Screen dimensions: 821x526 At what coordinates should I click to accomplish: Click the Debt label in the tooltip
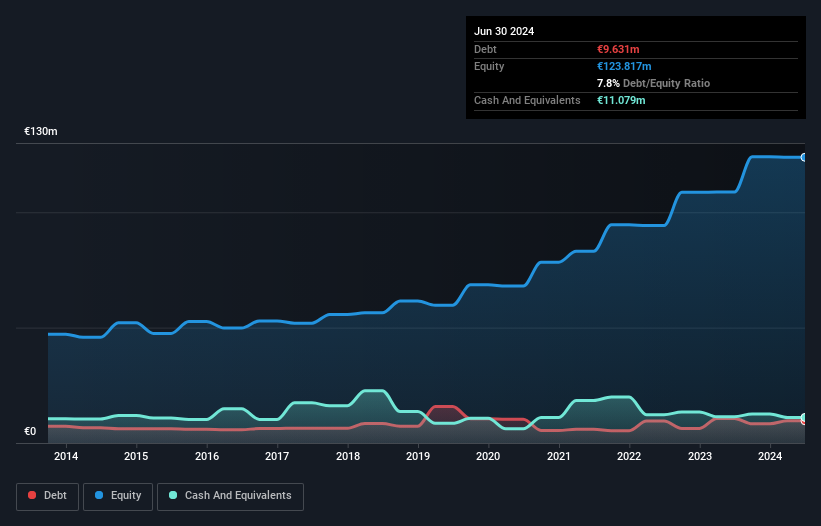pos(485,49)
